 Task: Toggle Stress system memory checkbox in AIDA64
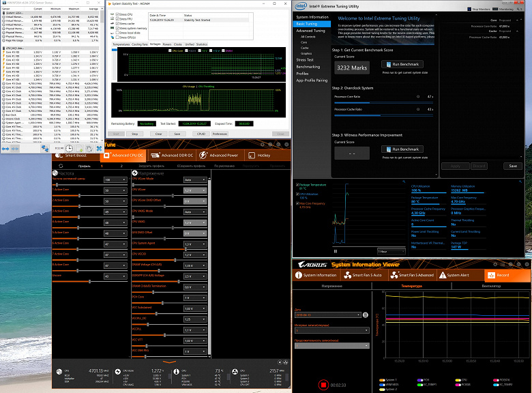click(x=117, y=28)
